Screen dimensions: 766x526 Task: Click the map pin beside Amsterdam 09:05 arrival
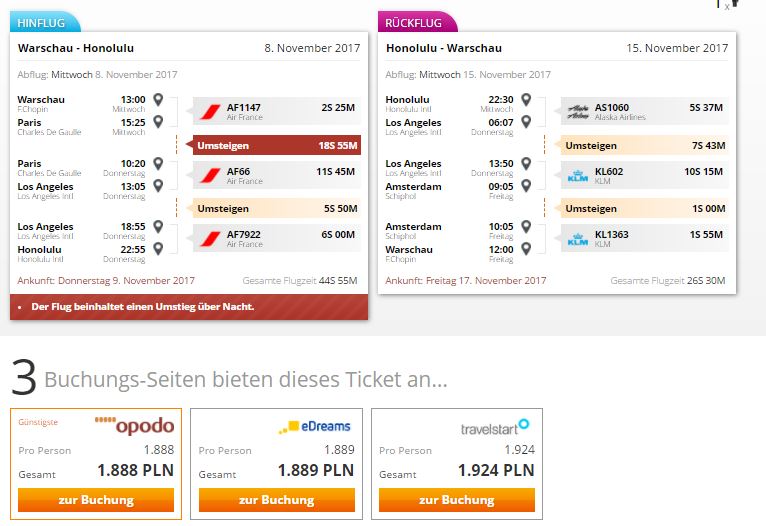(526, 186)
